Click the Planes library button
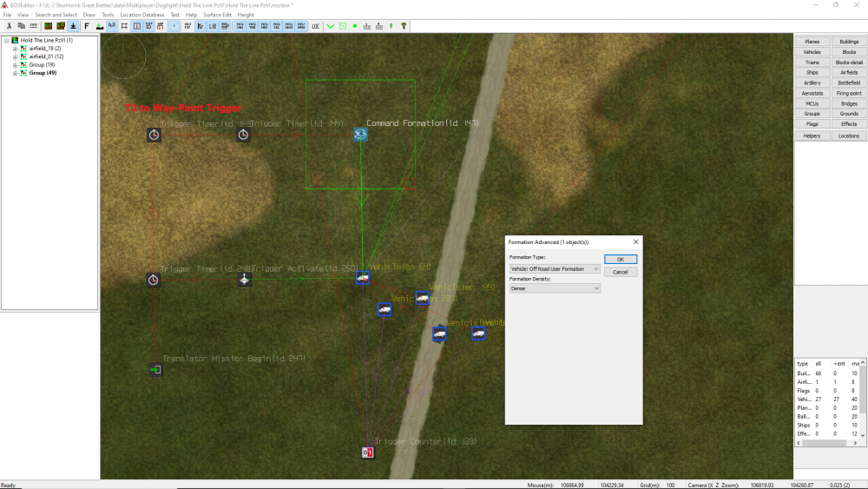 (x=812, y=42)
